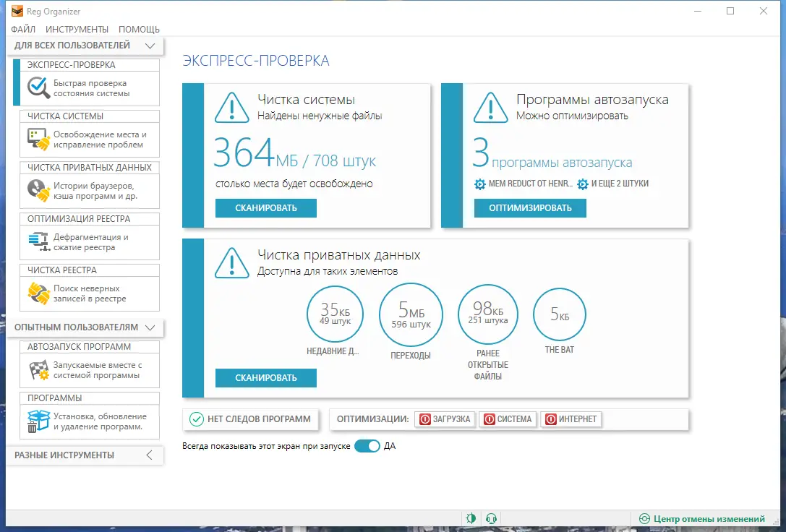Click Истории браузеров, кэша программ text
The height and width of the screenshot is (532, 786).
[95, 191]
